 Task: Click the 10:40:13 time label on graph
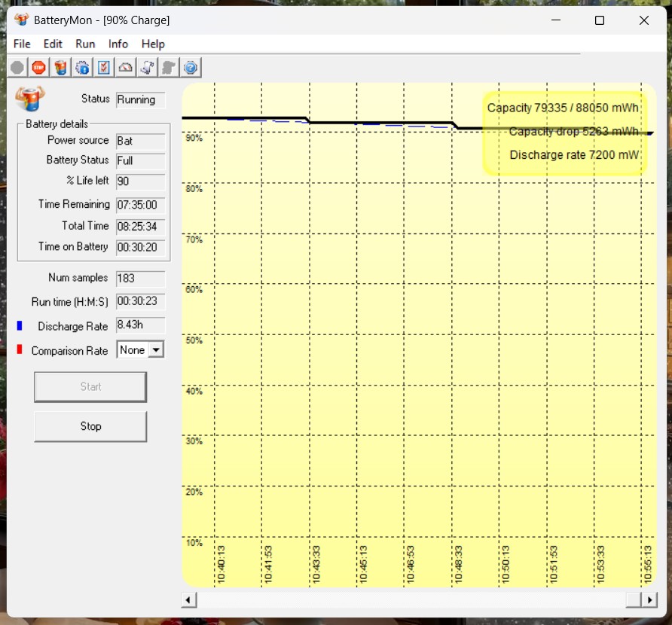coord(221,564)
